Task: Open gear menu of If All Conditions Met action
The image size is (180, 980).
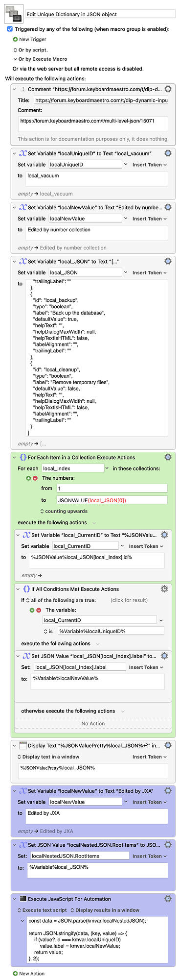Action: point(164,588)
